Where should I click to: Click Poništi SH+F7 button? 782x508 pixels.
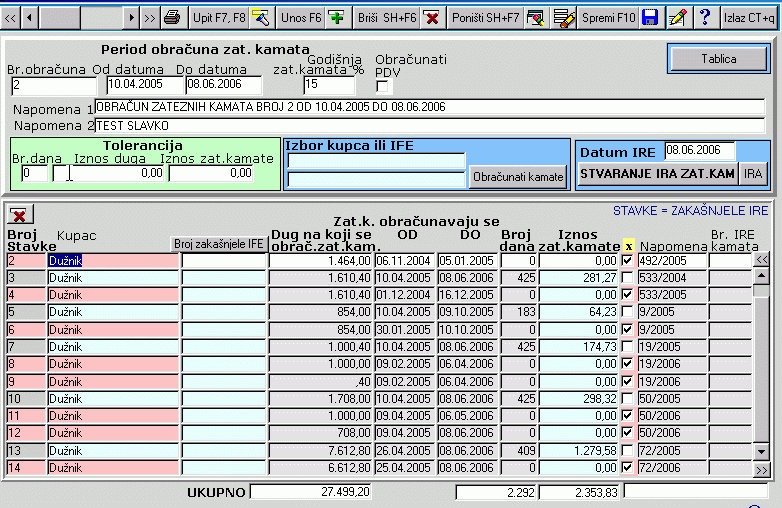pyautogui.click(x=485, y=18)
